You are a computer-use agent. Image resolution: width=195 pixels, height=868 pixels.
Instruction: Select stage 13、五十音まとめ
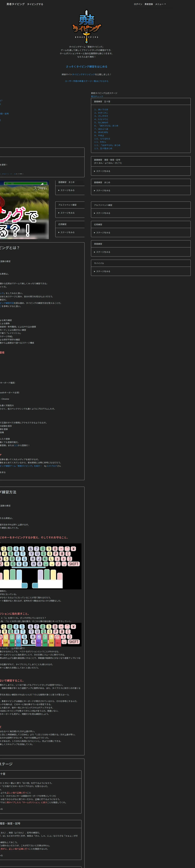pos(103,148)
